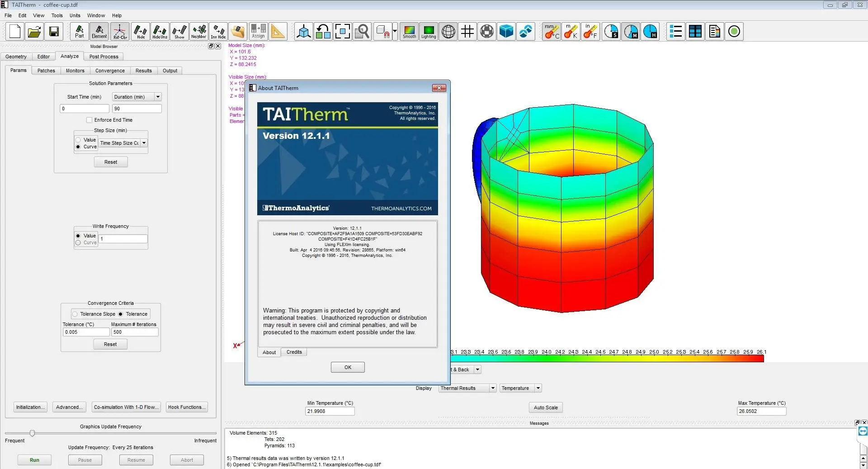Screen dimensions: 868x469
Task: Open the Duration (min) dropdown
Action: 137,97
